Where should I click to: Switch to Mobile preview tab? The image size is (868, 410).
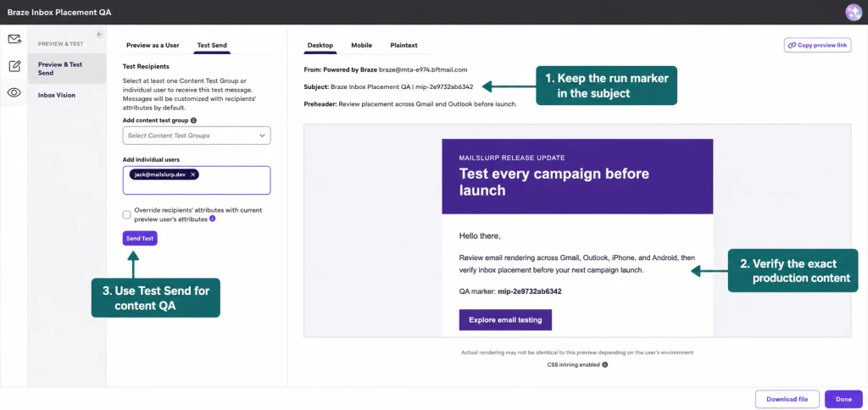click(361, 46)
